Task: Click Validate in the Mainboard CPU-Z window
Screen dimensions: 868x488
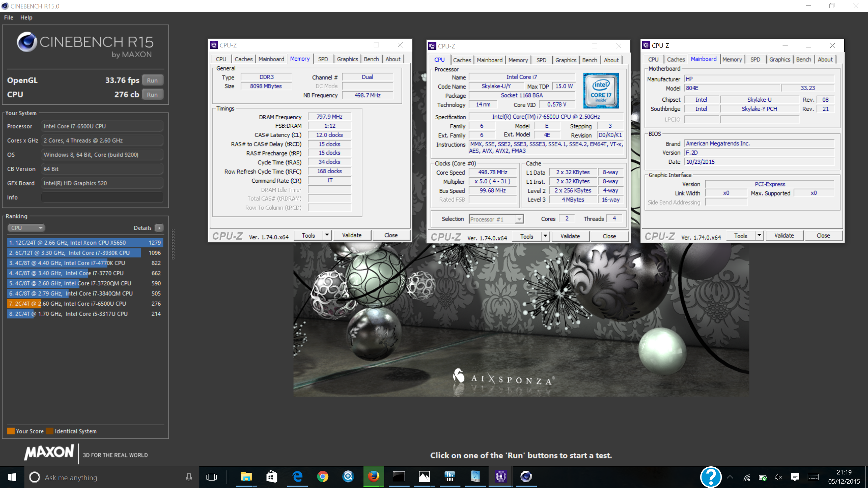Action: 784,236
